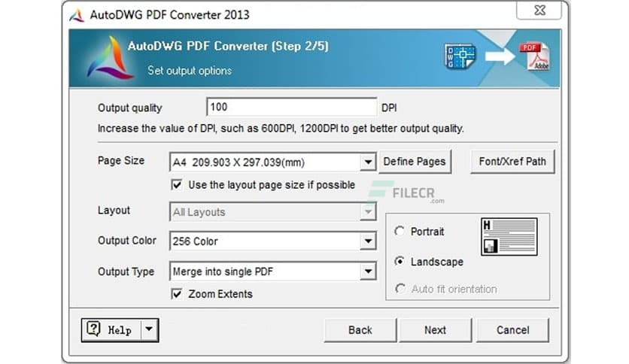
Task: Click the DPI hint text about 600DPI
Action: pos(281,129)
